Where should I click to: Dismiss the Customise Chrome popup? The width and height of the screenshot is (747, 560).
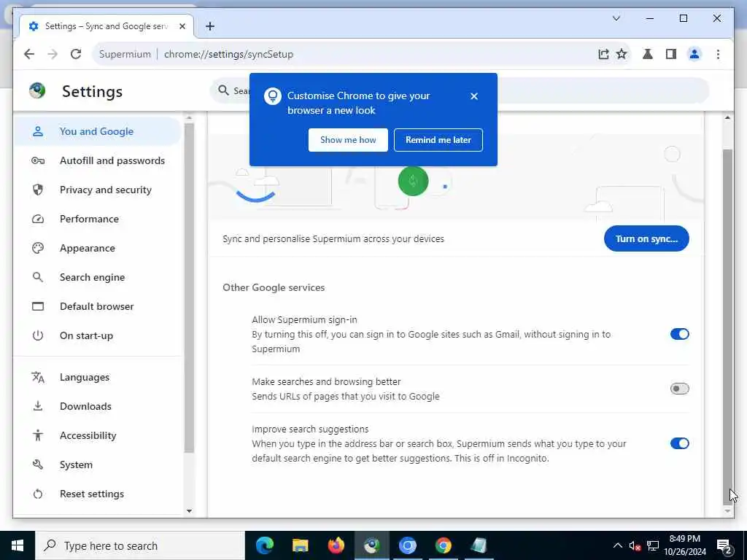tap(474, 96)
